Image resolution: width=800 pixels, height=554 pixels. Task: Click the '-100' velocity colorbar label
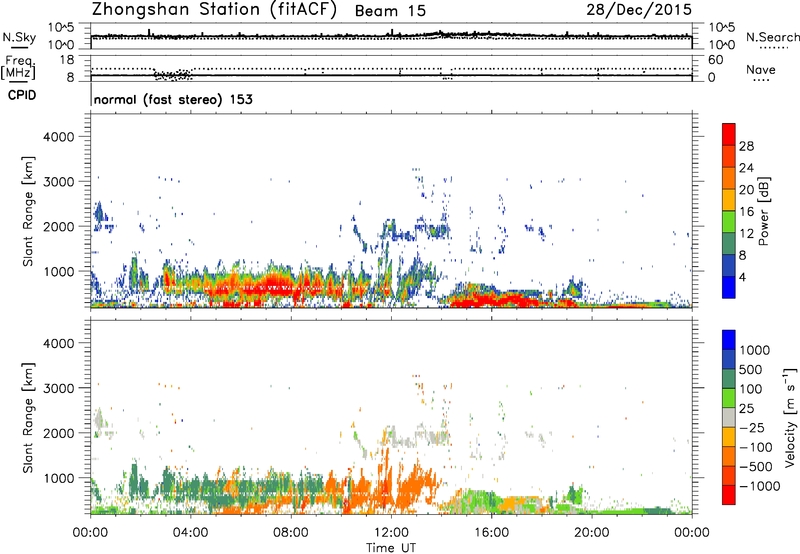click(756, 447)
